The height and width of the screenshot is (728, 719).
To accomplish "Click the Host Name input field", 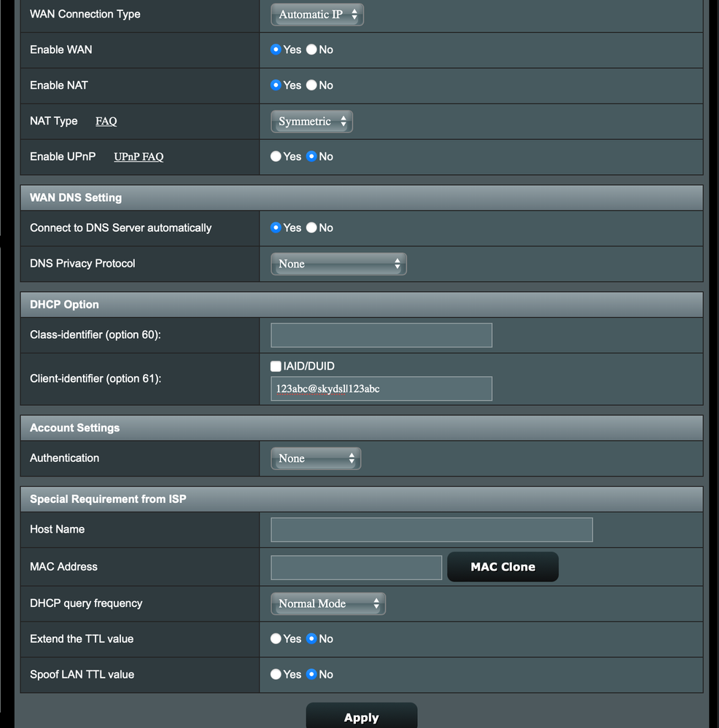I will 431,530.
